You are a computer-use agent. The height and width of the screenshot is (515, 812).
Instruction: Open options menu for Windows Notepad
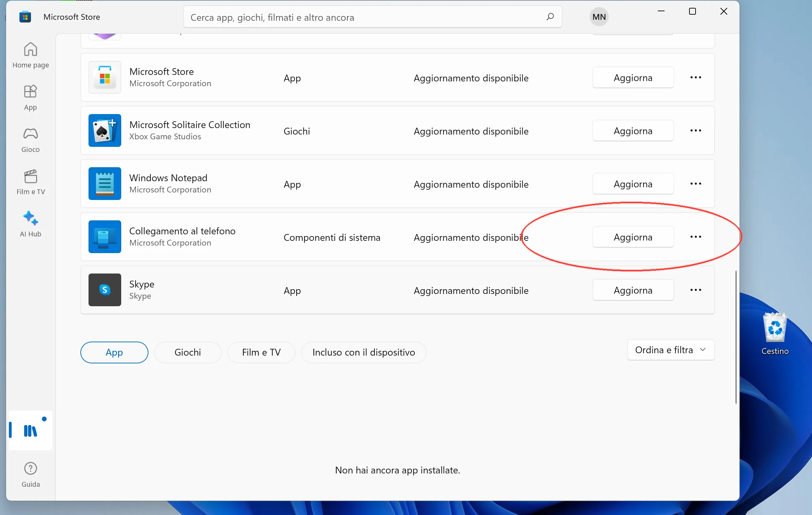(696, 184)
